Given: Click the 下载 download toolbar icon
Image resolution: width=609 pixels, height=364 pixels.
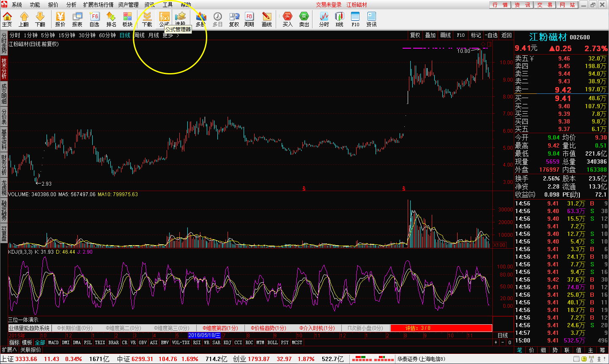Looking at the screenshot, I should [x=147, y=19].
